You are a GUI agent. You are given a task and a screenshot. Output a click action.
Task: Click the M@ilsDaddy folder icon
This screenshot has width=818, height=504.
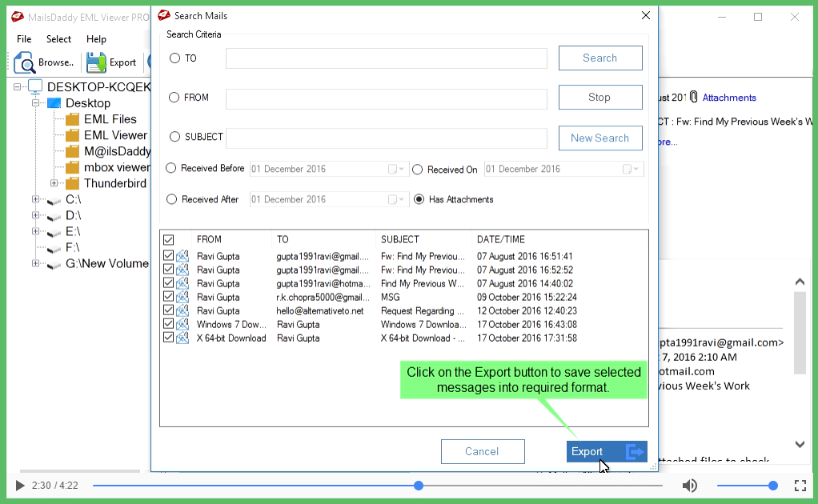click(73, 152)
